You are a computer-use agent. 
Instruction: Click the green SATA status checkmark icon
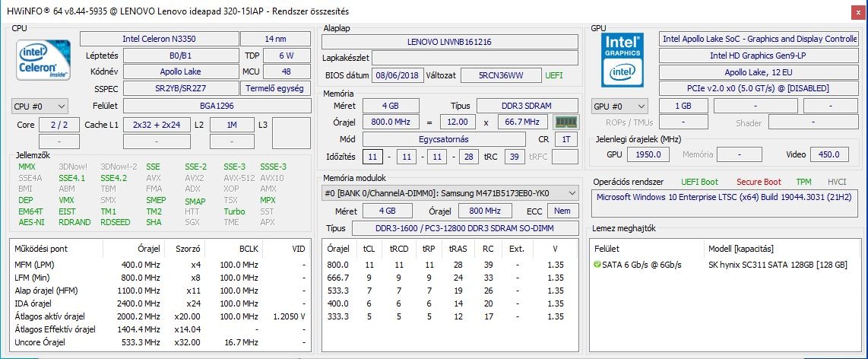point(597,265)
